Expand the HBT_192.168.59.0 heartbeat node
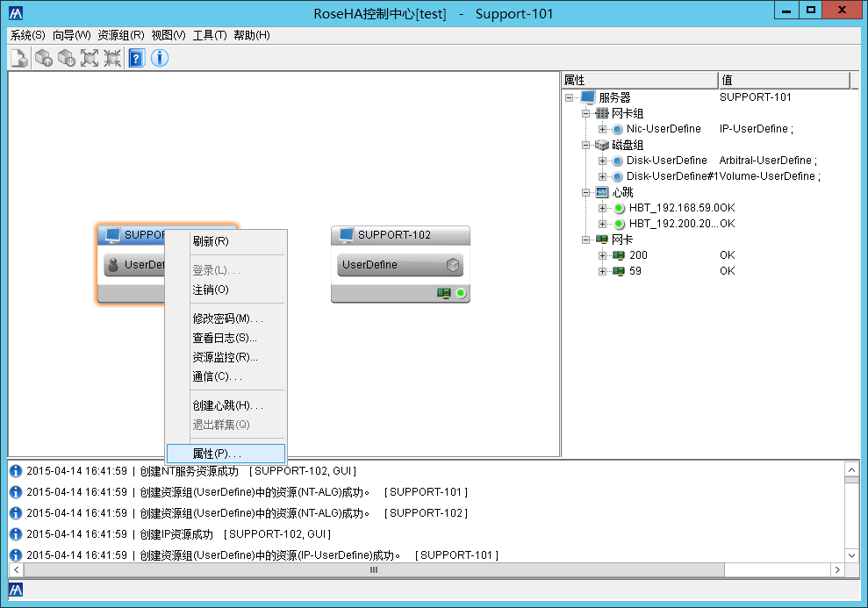 (x=602, y=208)
